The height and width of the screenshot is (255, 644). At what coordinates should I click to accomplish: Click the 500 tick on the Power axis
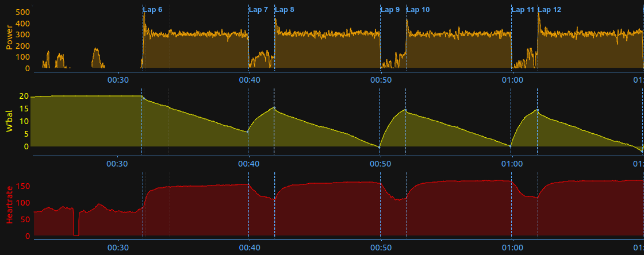22,12
